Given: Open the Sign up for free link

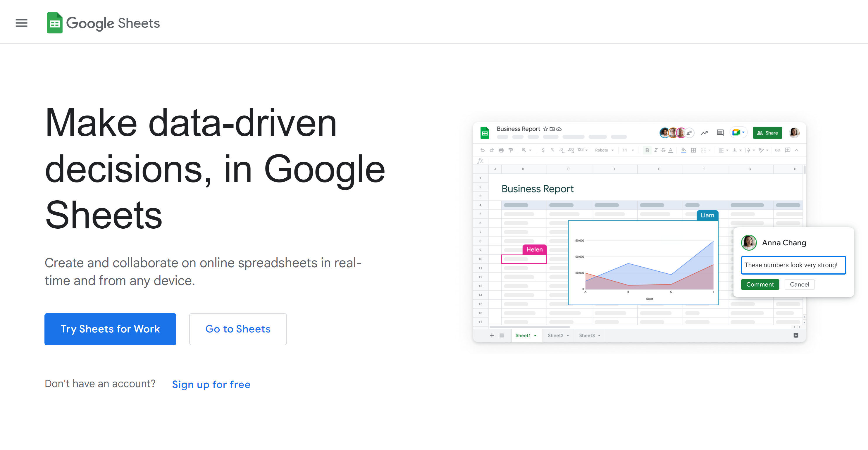Looking at the screenshot, I should pyautogui.click(x=211, y=384).
